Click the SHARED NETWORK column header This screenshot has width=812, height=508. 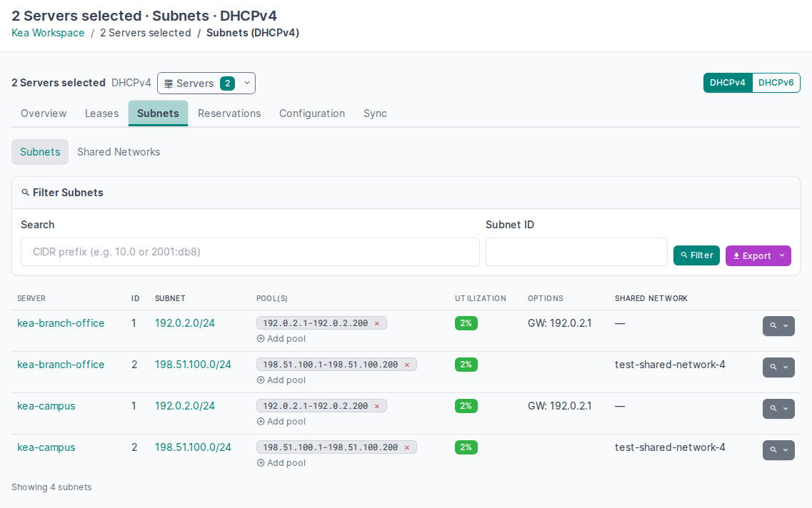(x=651, y=298)
